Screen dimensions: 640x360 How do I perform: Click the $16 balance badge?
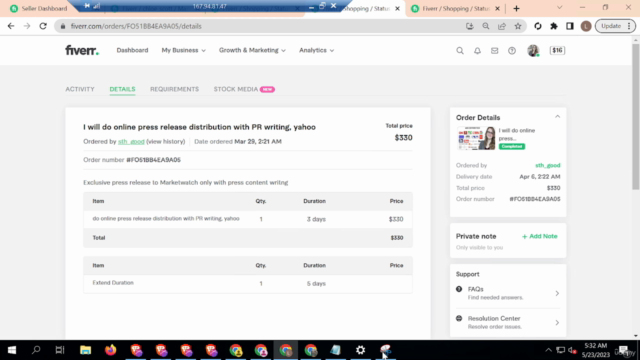pos(557,50)
